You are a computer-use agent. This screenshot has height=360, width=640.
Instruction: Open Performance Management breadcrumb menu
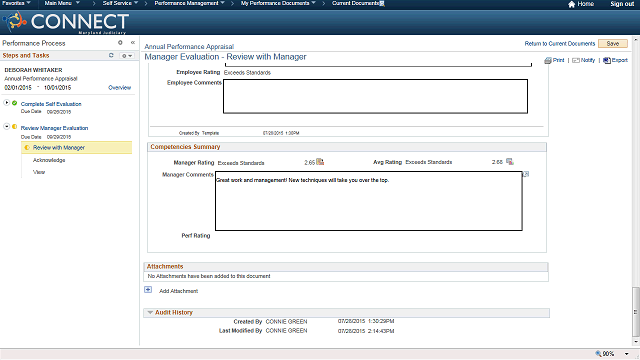(x=189, y=3)
